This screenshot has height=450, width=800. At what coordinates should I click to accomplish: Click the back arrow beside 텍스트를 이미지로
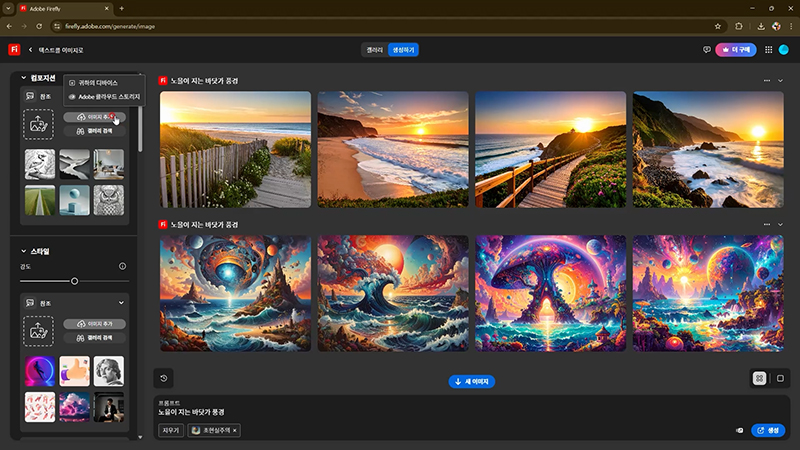pyautogui.click(x=30, y=49)
